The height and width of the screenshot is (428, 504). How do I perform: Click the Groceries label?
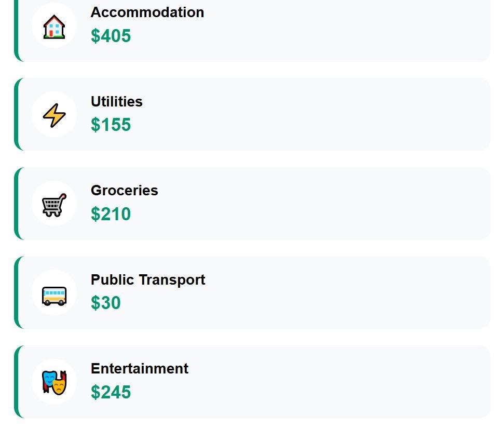pyautogui.click(x=124, y=191)
